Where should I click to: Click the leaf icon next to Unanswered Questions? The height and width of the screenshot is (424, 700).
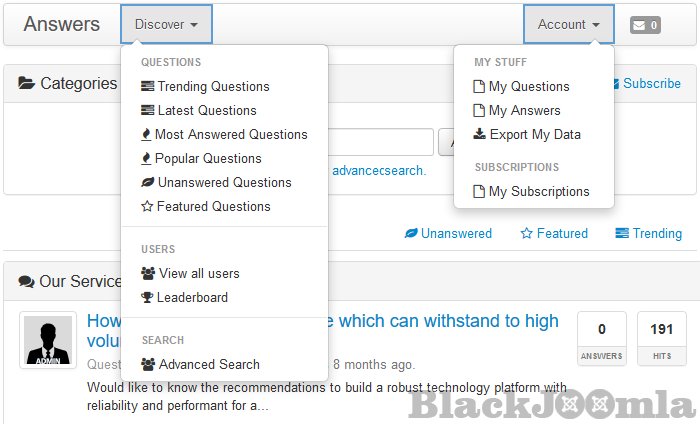pos(148,182)
